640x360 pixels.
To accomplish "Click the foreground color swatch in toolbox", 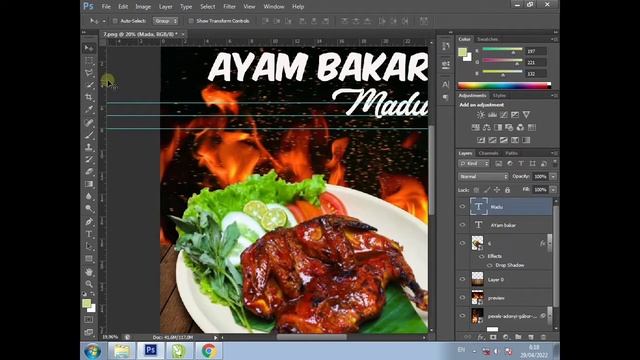I will coord(86,303).
